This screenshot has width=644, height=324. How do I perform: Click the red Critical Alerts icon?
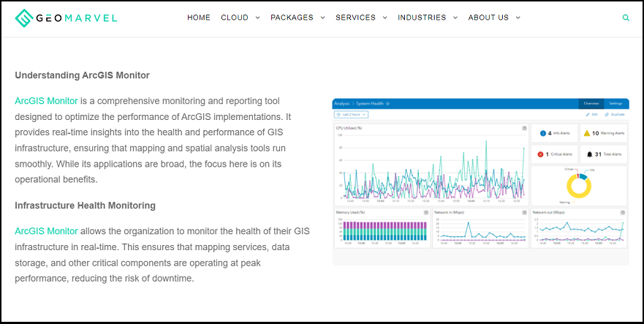[540, 154]
